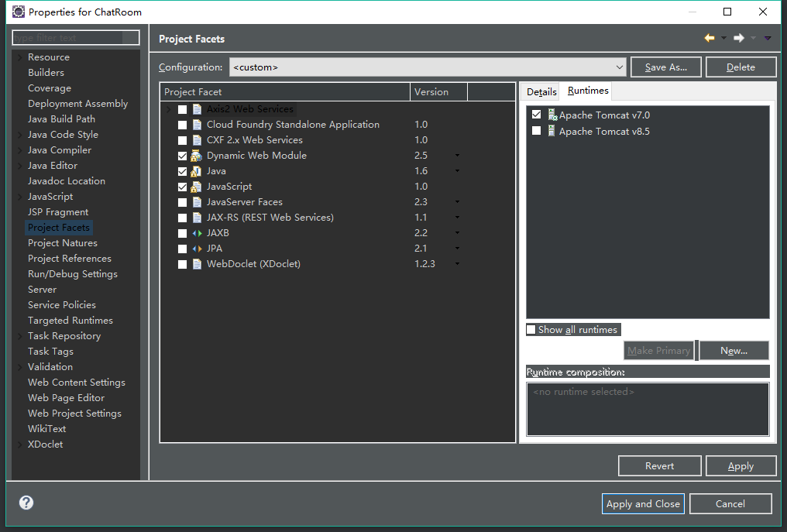
Task: Select the Server properties page
Action: click(x=42, y=289)
